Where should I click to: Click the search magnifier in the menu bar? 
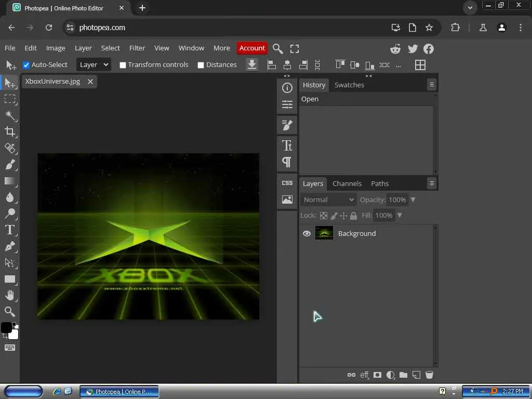click(x=278, y=48)
